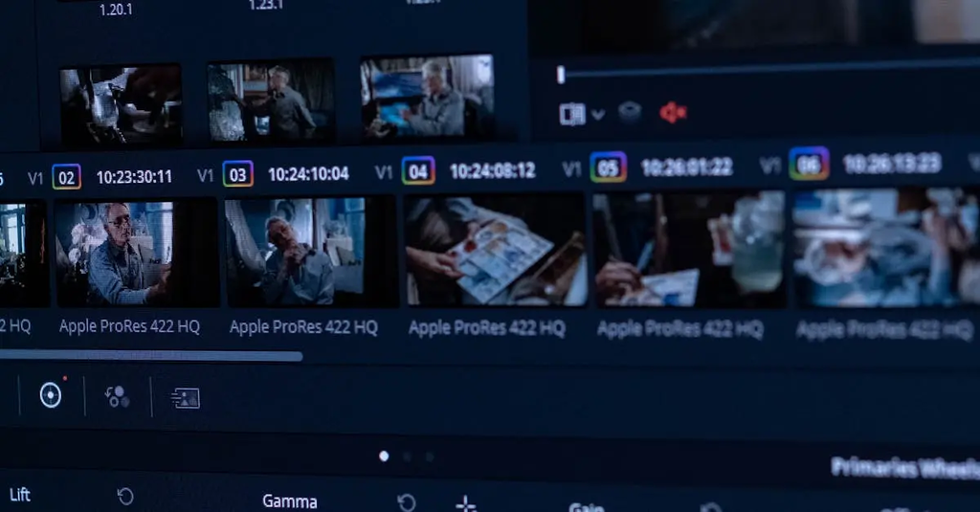Click the clip 04 color badge

pos(418,171)
